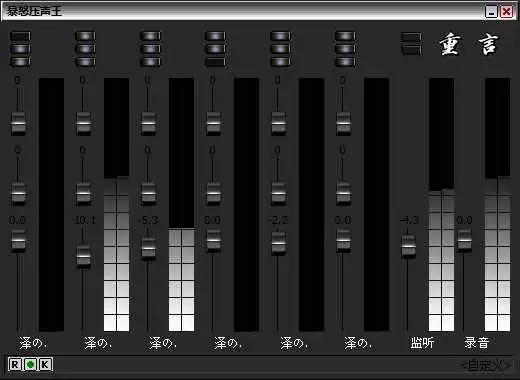Viewport: 520px width, 380px height.
Task: Toggle top LED button on the fourth channel
Action: (215, 36)
